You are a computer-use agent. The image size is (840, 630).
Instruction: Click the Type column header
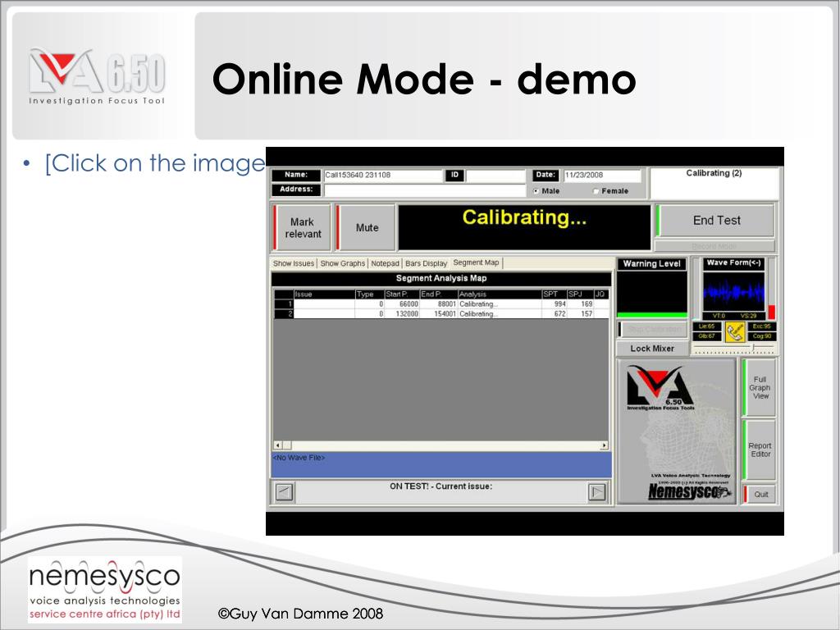tap(370, 294)
